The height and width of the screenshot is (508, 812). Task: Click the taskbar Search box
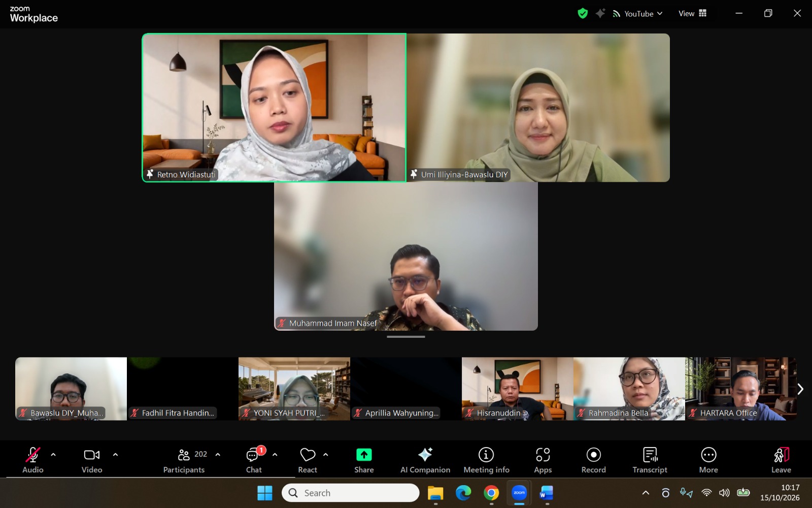coord(351,493)
